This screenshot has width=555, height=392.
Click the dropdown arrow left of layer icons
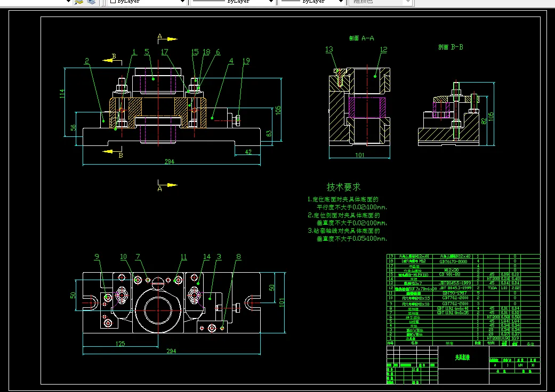click(69, 2)
